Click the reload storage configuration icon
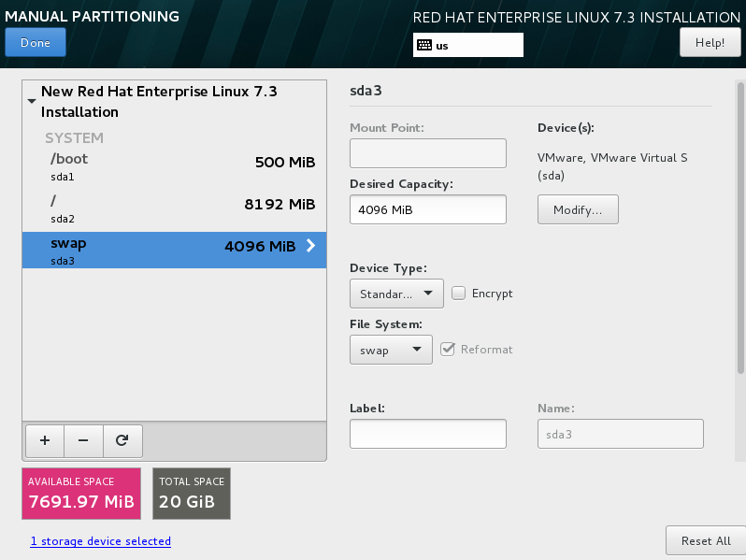This screenshot has height=560, width=746. [x=122, y=440]
